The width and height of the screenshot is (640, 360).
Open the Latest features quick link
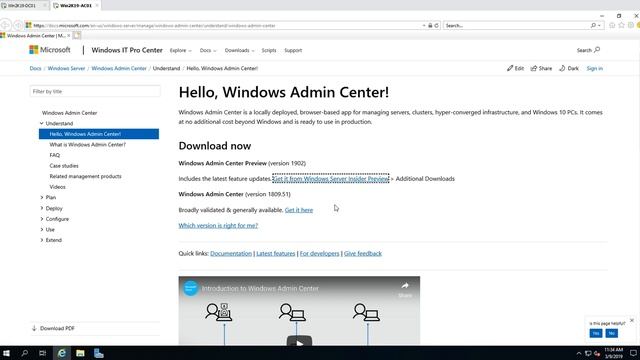pos(276,253)
